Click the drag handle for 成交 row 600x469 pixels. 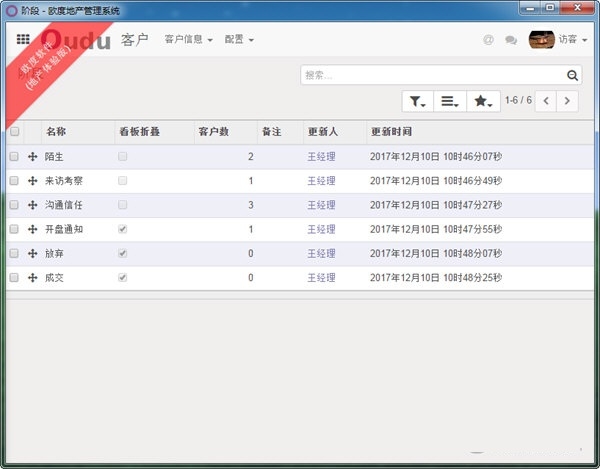pyautogui.click(x=33, y=277)
